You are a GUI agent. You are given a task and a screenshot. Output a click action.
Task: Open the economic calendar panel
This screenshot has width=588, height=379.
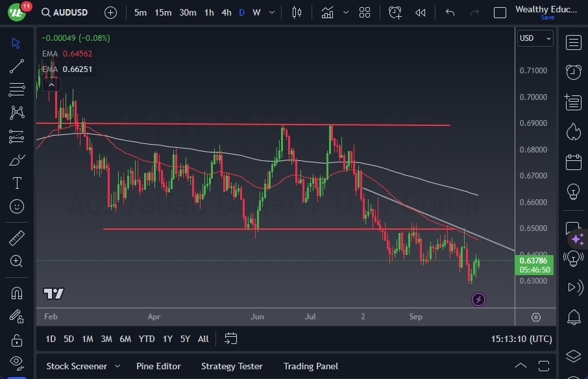click(x=574, y=162)
